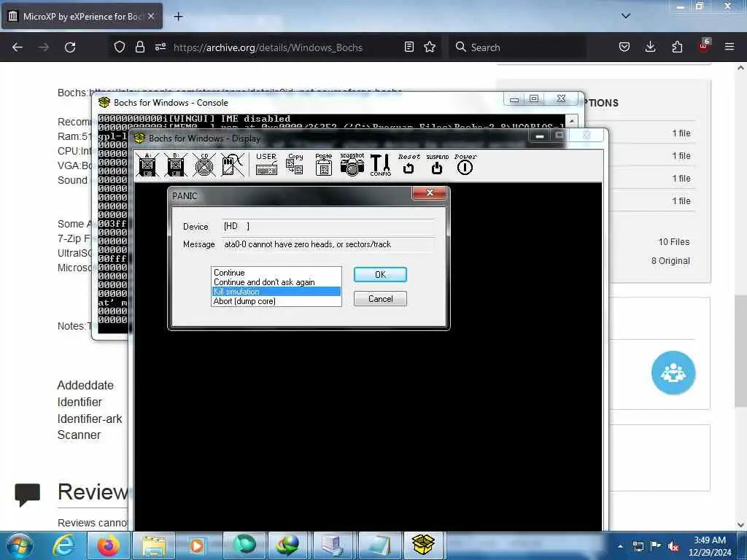747x560 pixels.
Task: Click the '8 Original' link
Action: pos(670,261)
